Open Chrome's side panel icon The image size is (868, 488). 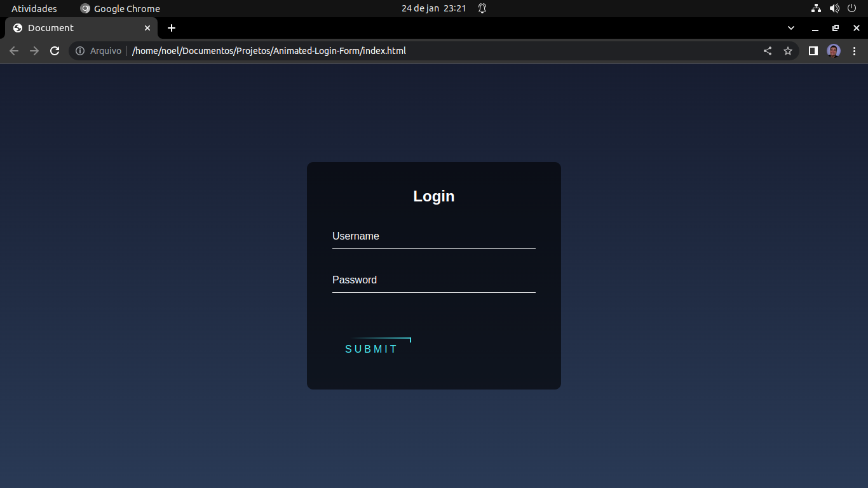pyautogui.click(x=813, y=50)
